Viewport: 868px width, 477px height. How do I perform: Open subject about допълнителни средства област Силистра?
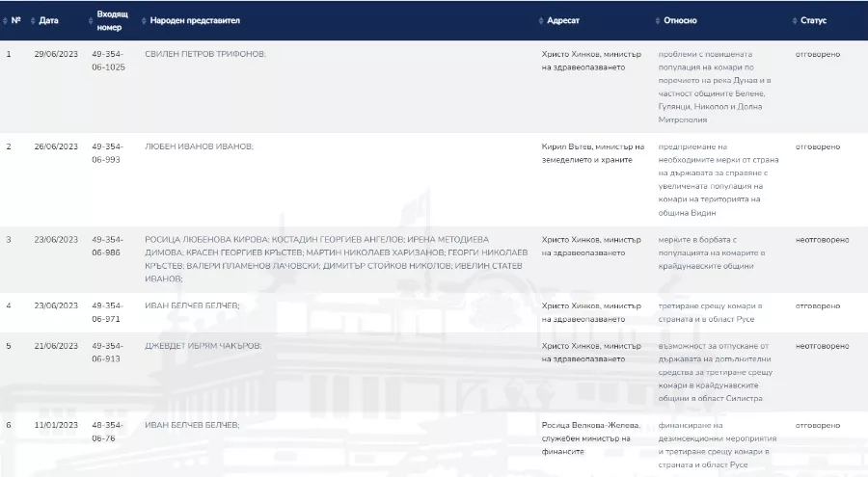click(x=716, y=372)
